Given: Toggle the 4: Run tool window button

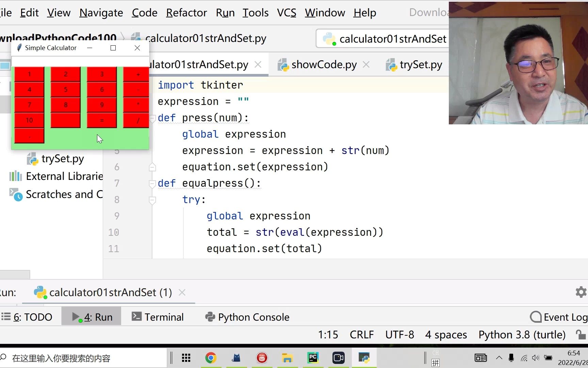Looking at the screenshot, I should (x=92, y=317).
